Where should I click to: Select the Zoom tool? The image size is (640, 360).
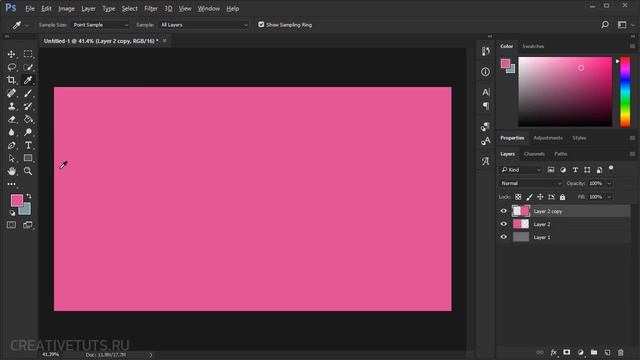coord(28,171)
